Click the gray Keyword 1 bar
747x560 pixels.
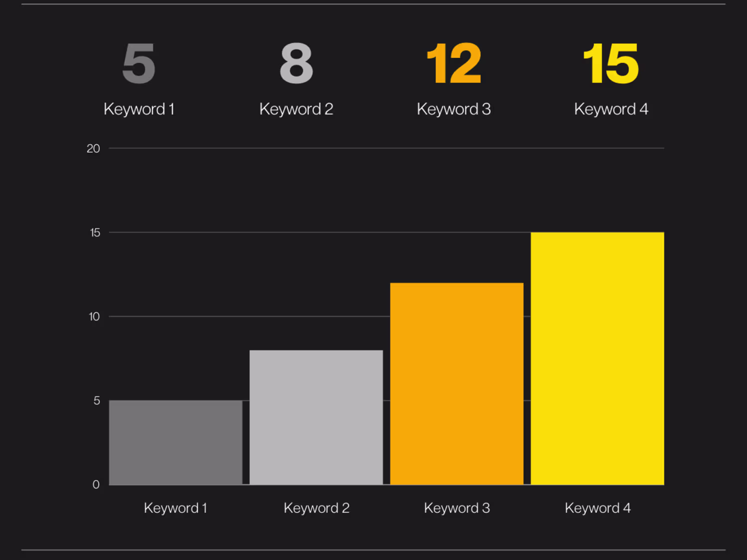tap(175, 443)
